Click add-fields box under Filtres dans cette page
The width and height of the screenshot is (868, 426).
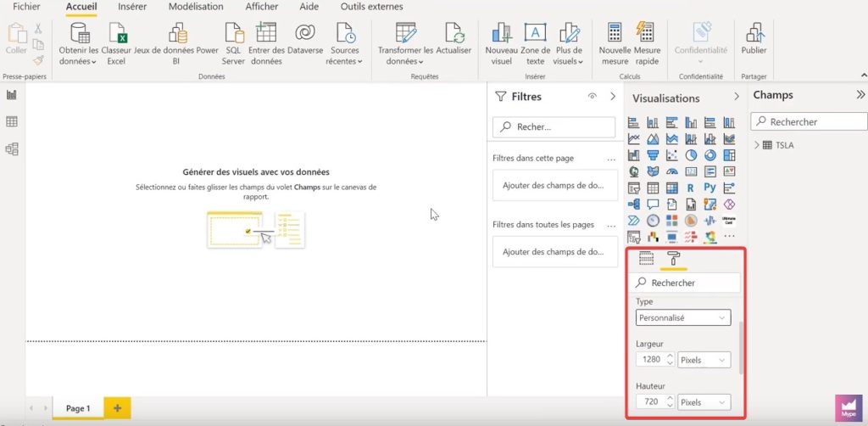(x=555, y=186)
